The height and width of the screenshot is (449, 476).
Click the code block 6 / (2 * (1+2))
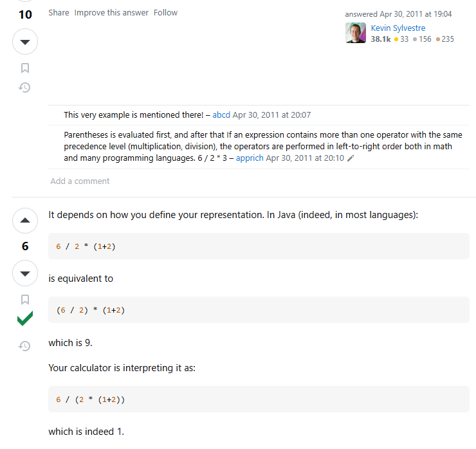click(x=259, y=399)
